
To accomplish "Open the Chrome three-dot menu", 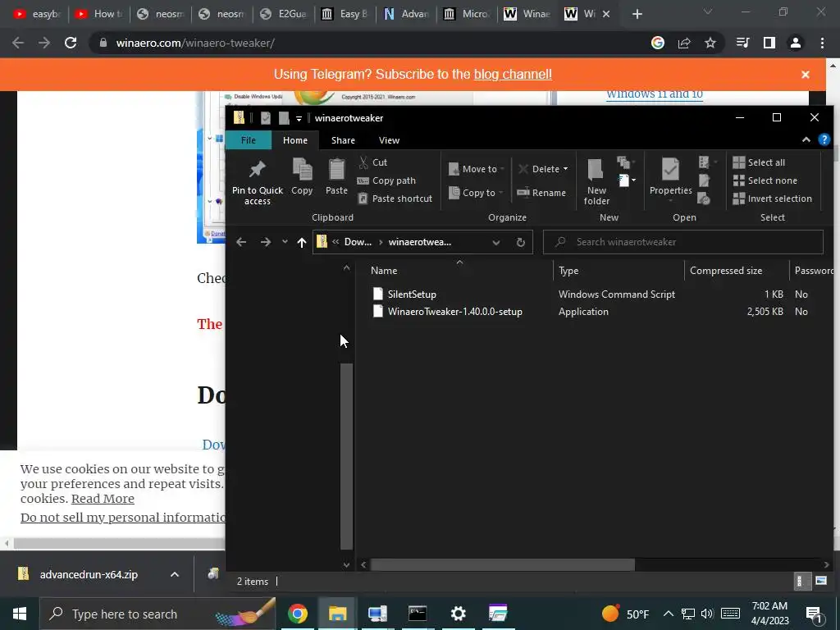I will (x=822, y=43).
